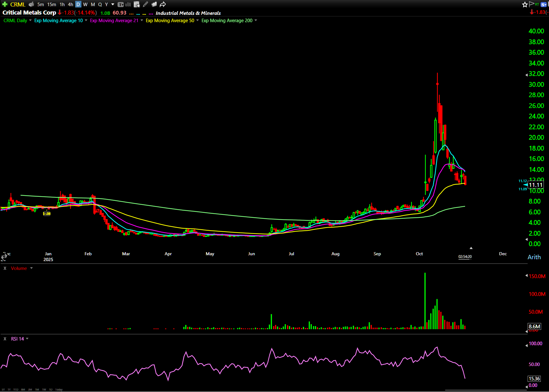The width and height of the screenshot is (549, 392).
Task: Click the green plus add icon
Action: [5, 4]
